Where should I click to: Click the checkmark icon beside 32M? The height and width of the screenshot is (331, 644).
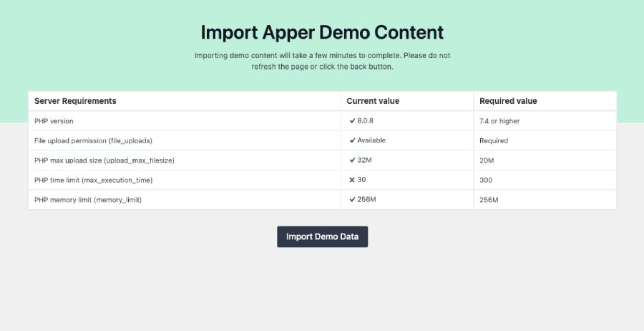(352, 160)
